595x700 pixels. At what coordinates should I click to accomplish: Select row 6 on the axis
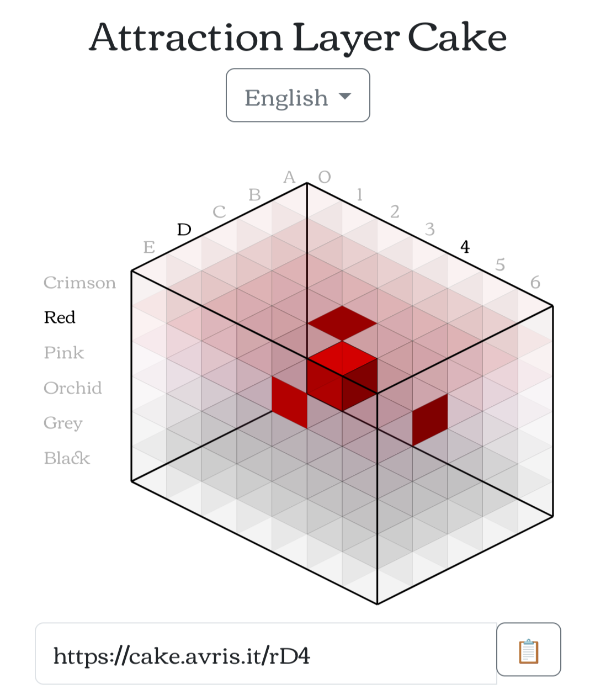(535, 283)
